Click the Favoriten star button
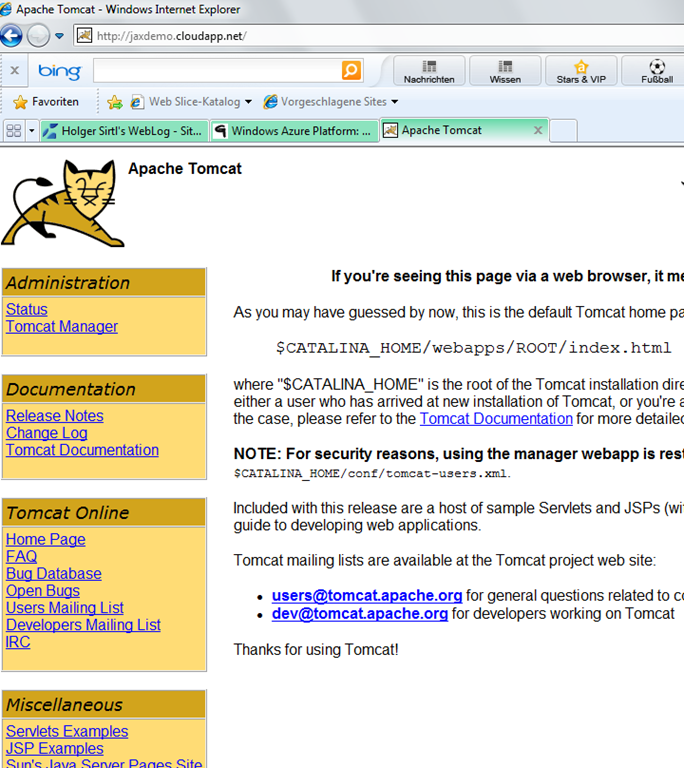This screenshot has height=768, width=684. click(46, 102)
